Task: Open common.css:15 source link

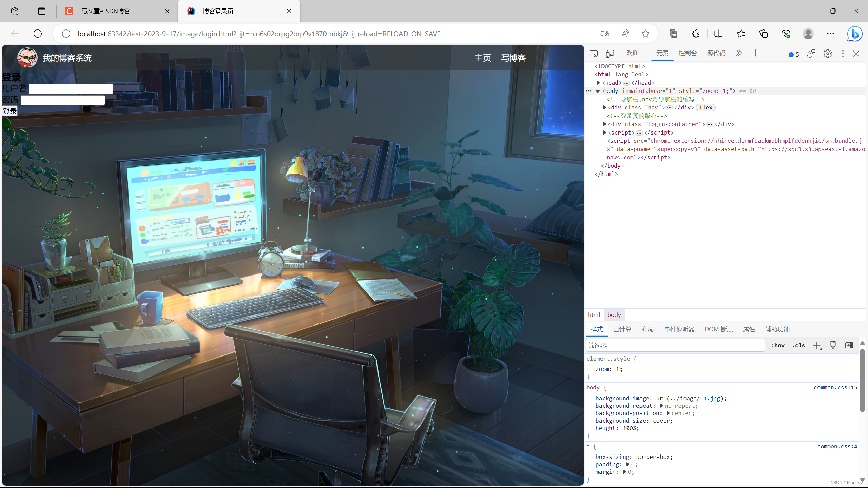Action: 835,387
